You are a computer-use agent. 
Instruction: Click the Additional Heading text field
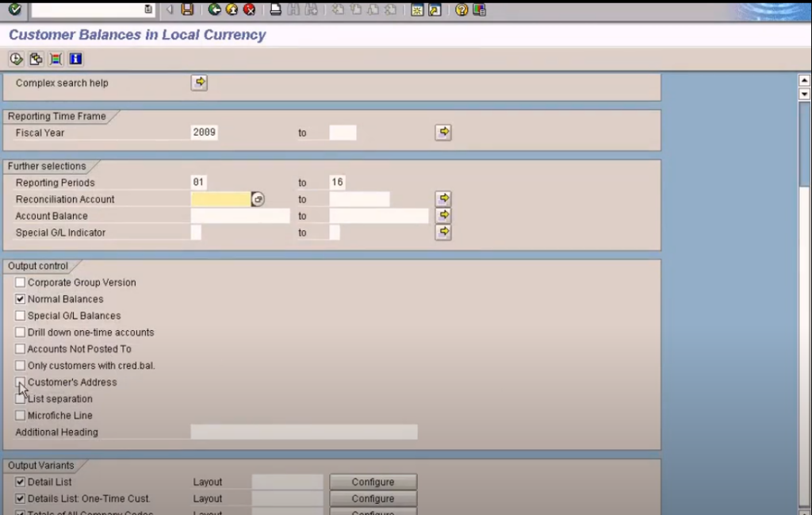[x=304, y=432]
